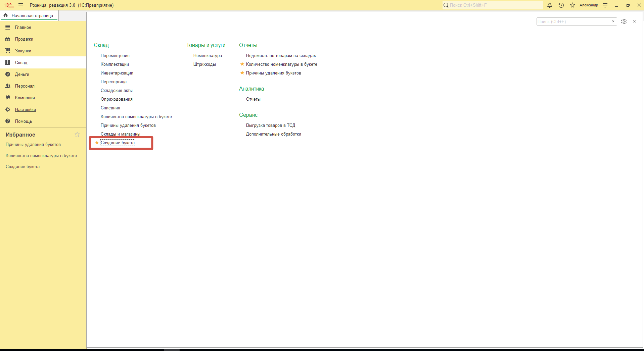Unstar Количество номенклатуры в букете report
Image resolution: width=644 pixels, height=351 pixels.
[x=242, y=64]
